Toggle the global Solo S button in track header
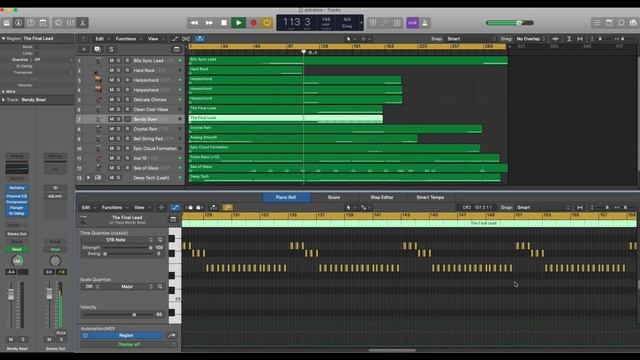The height and width of the screenshot is (360, 640). click(111, 49)
